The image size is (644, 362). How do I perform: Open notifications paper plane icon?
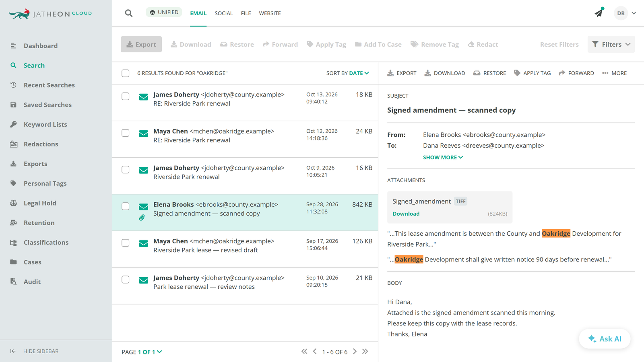point(599,12)
